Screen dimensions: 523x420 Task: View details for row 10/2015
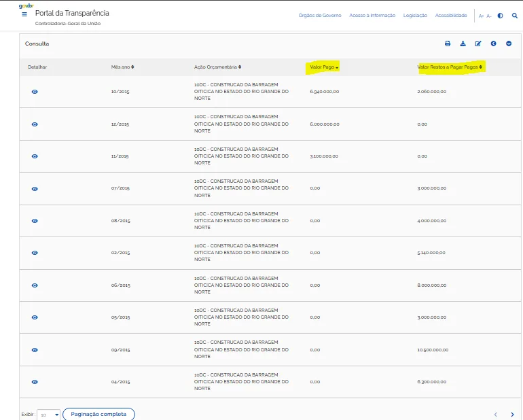coord(35,92)
